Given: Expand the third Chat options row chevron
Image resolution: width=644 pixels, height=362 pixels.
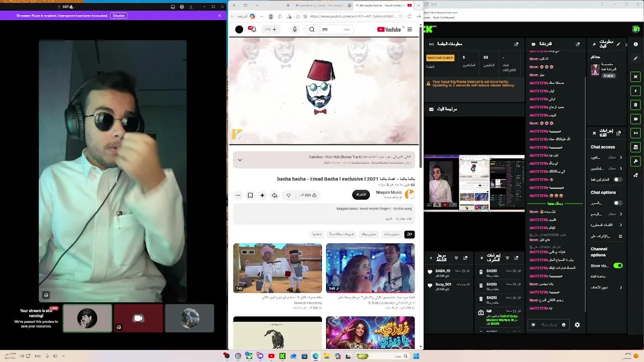Looking at the screenshot, I should click(x=621, y=225).
